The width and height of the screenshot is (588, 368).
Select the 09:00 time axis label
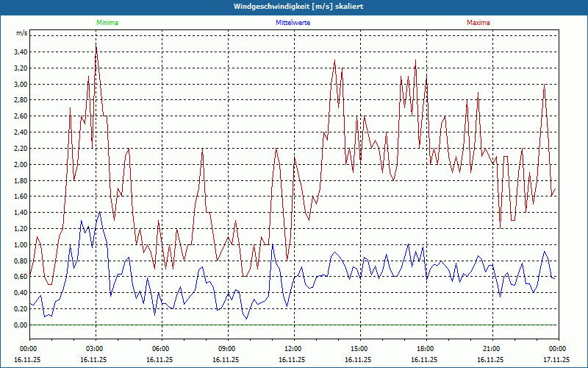(x=226, y=349)
